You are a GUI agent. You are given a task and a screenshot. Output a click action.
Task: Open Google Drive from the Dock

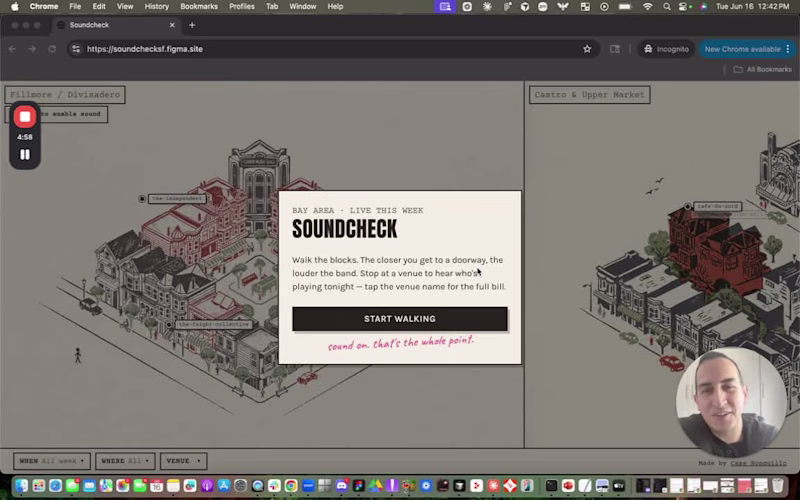coord(376,486)
